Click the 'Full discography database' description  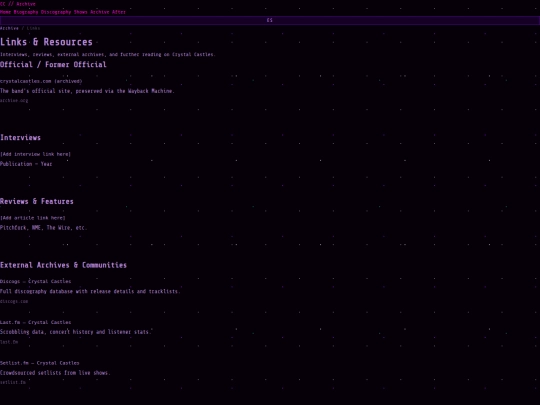tap(90, 291)
